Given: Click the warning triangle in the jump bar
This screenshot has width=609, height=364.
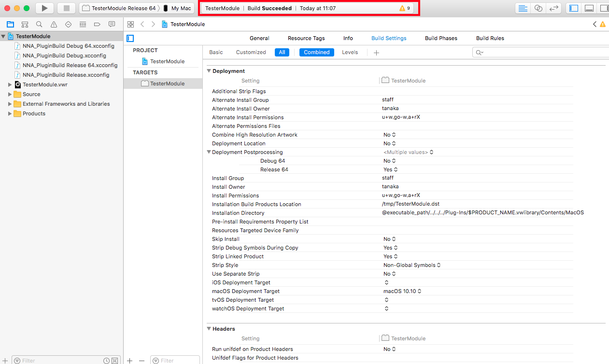Looking at the screenshot, I should pyautogui.click(x=602, y=24).
